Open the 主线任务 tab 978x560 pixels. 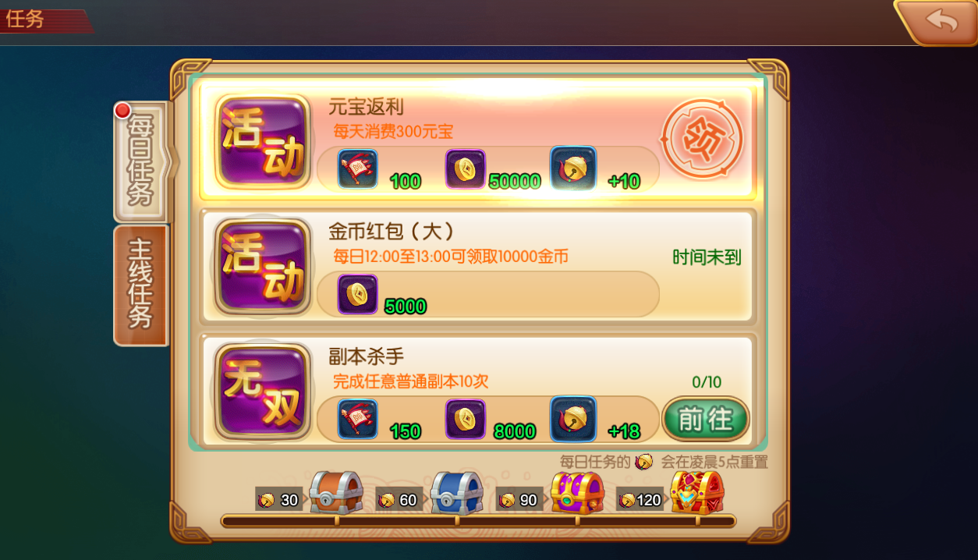click(141, 285)
